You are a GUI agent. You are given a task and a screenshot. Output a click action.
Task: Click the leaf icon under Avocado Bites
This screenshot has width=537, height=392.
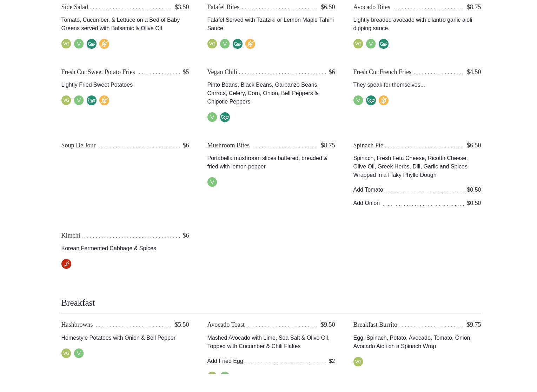[x=383, y=44]
